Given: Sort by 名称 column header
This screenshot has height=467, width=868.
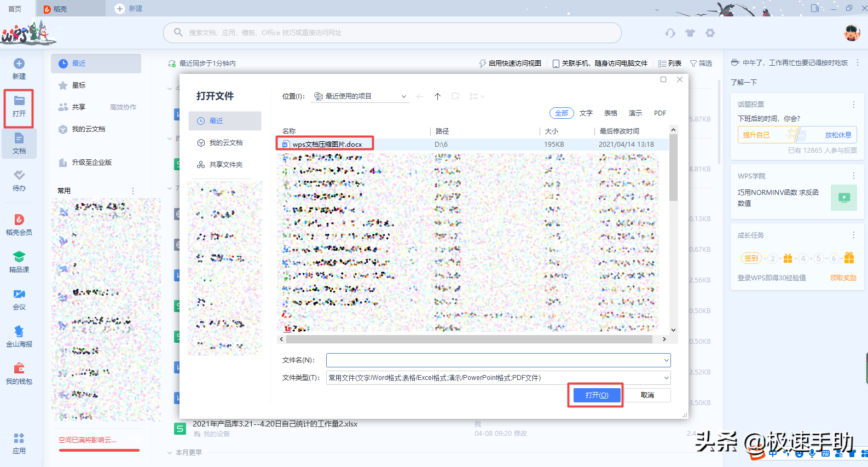Looking at the screenshot, I should tap(289, 131).
